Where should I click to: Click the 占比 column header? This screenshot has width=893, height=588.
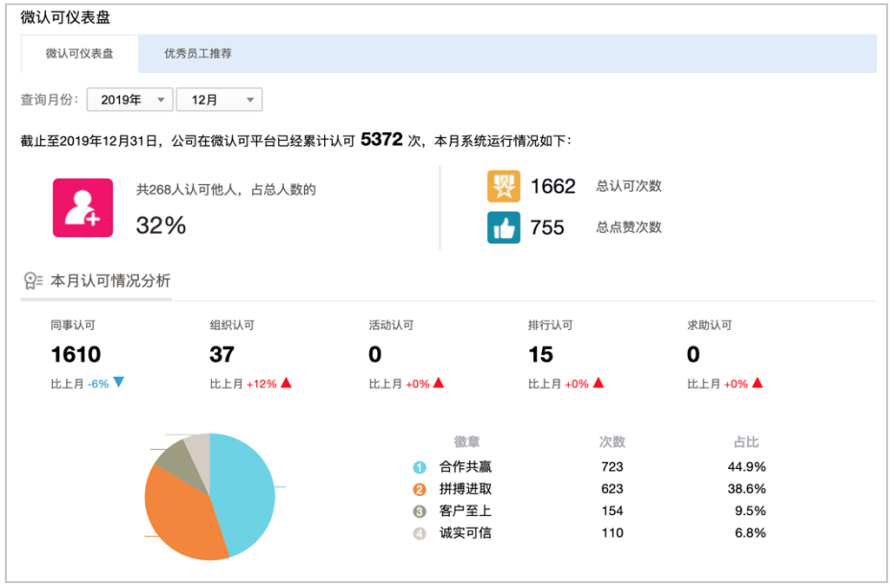746,441
